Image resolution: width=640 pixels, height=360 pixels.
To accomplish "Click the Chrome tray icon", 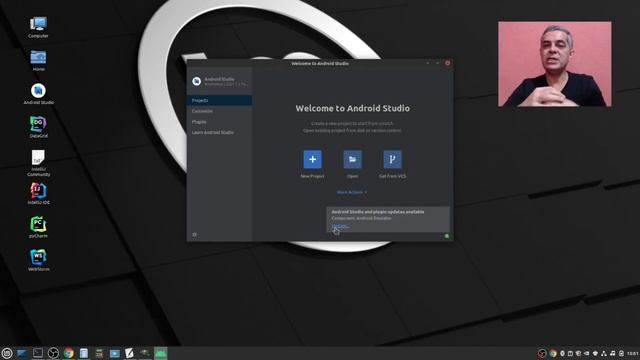I will point(553,353).
